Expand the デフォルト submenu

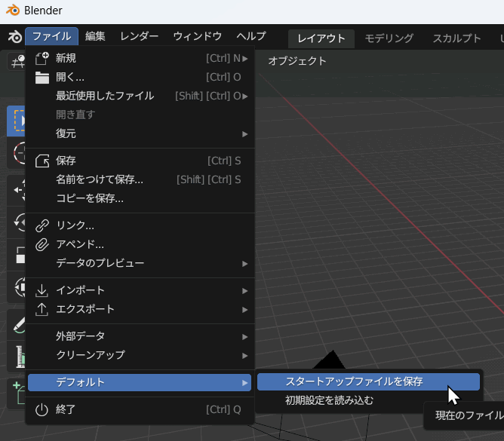tap(140, 382)
